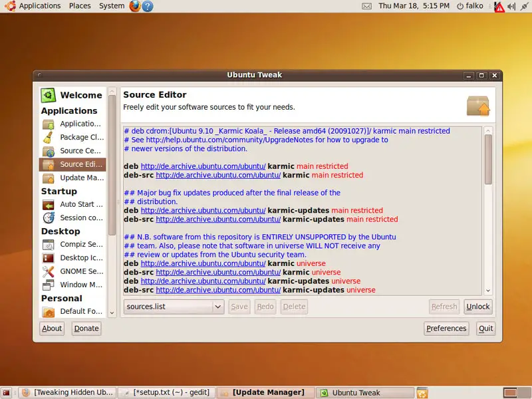Open Compiz Settings icon
This screenshot has width=532, height=399.
click(49, 245)
